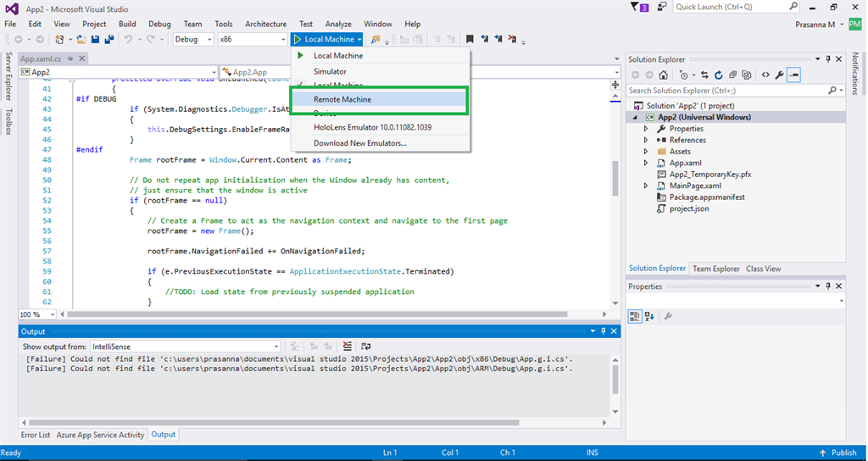Open the Debug configuration dropdown
The width and height of the screenshot is (868, 461).
(193, 40)
